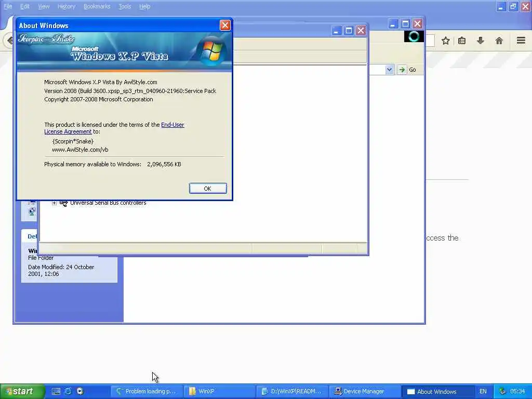532x399 pixels.
Task: Click the Windows flag logo in Explorer
Action: click(x=414, y=37)
